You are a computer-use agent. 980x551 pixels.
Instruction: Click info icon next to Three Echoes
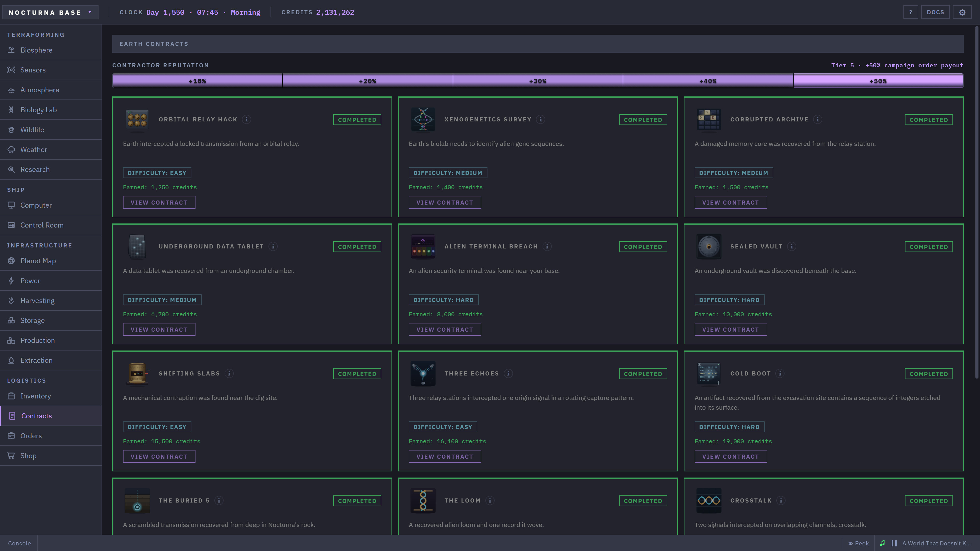(508, 373)
